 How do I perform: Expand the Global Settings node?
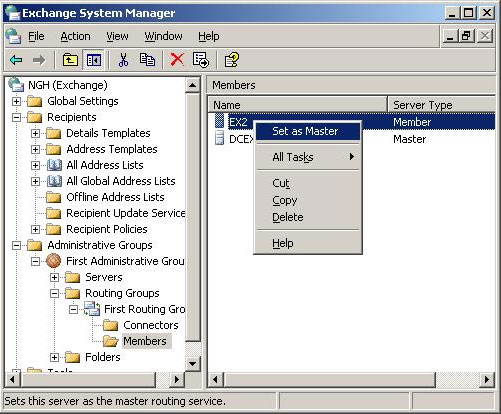(x=16, y=101)
